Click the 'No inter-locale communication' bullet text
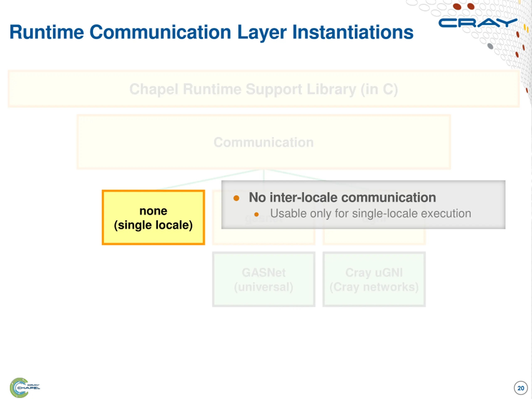 [x=342, y=197]
